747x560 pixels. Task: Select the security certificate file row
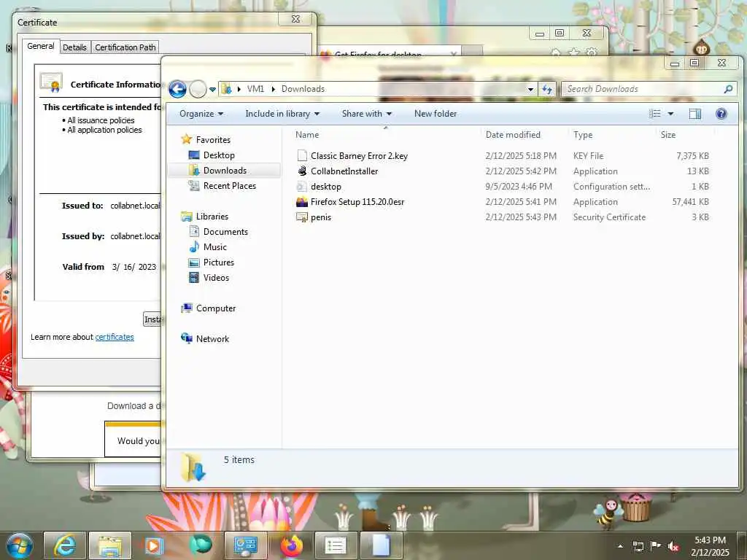pyautogui.click(x=502, y=217)
